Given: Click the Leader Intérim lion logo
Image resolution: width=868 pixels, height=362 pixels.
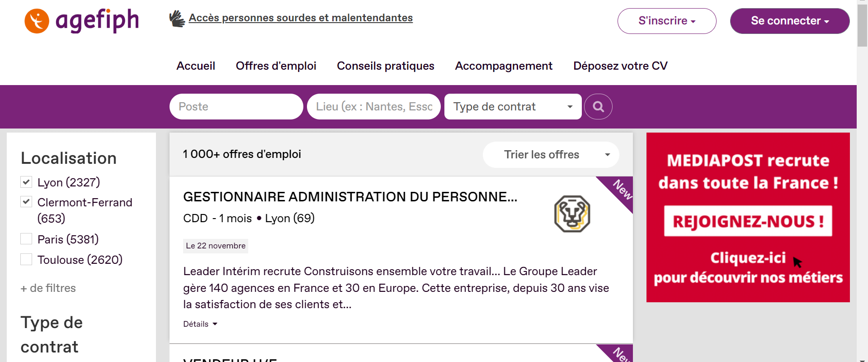Looking at the screenshot, I should coord(572,214).
